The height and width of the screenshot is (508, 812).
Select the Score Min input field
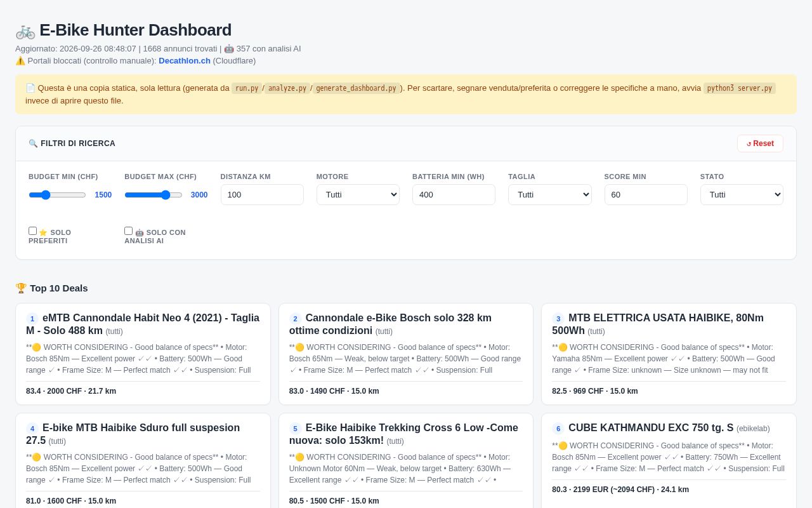tap(646, 194)
